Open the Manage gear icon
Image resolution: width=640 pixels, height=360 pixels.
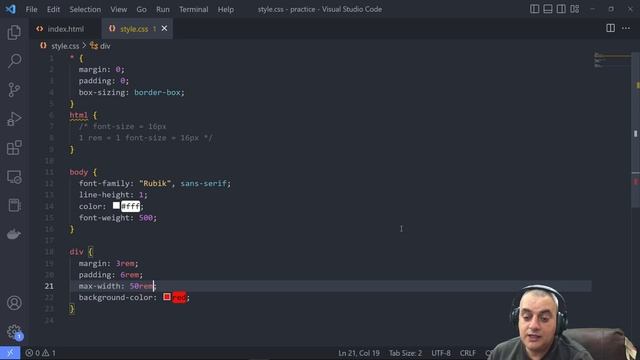(x=14, y=331)
